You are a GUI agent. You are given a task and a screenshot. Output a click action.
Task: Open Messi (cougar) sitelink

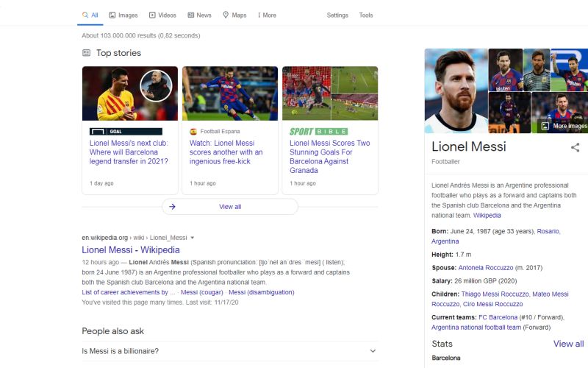point(201,292)
